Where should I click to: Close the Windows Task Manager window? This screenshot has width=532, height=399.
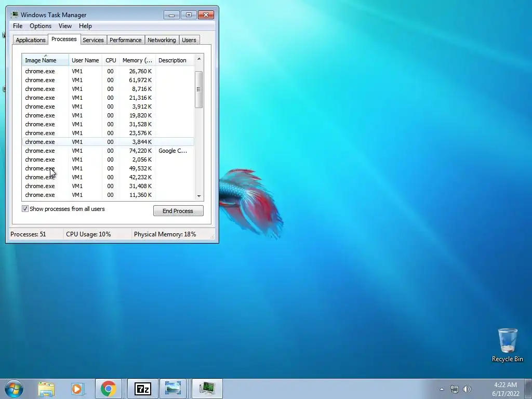click(x=206, y=15)
